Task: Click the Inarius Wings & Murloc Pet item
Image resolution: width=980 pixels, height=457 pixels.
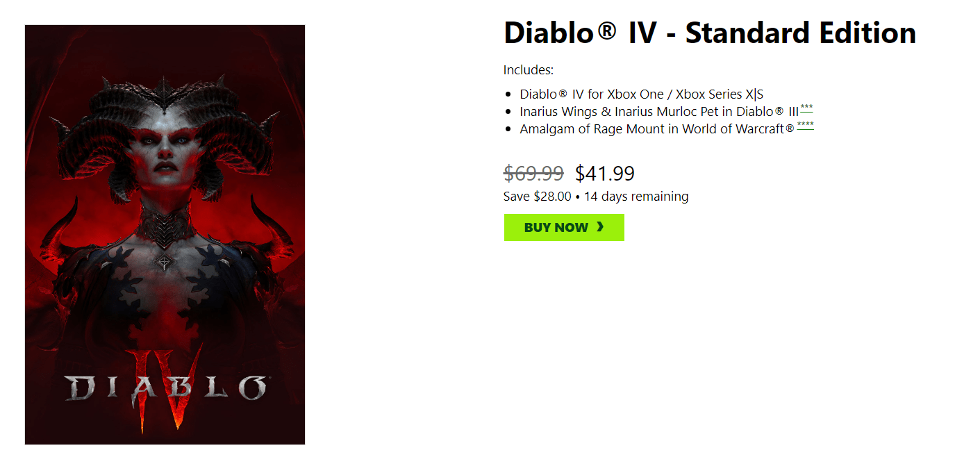Action: [x=658, y=111]
